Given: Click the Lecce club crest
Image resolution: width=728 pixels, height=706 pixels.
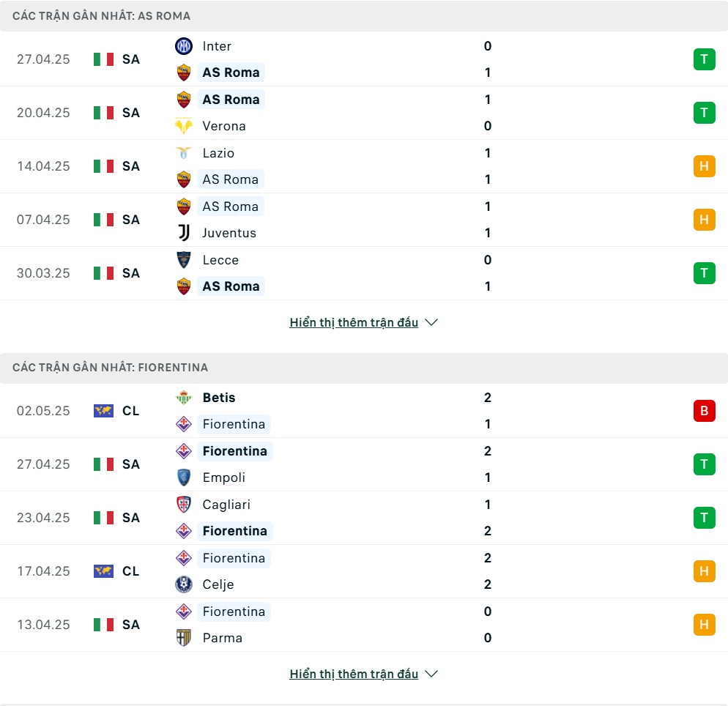Looking at the screenshot, I should 184,259.
